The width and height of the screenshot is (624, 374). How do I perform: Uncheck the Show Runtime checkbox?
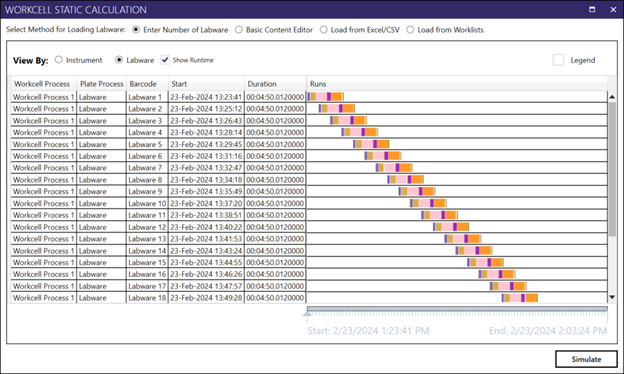tap(165, 60)
